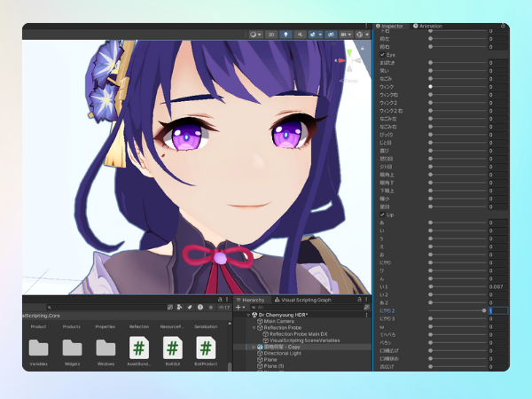Screen dimensions: 532x399
Task: Select Directional Light in Hierarchy
Action: [282, 353]
